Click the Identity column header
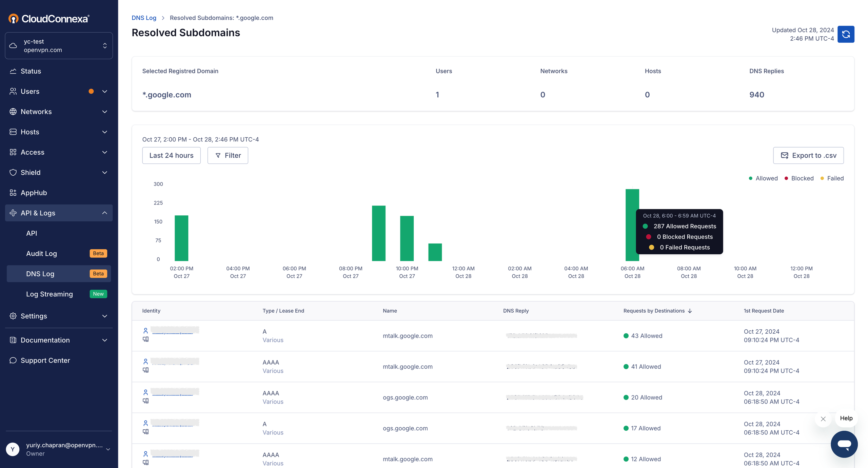 click(151, 311)
